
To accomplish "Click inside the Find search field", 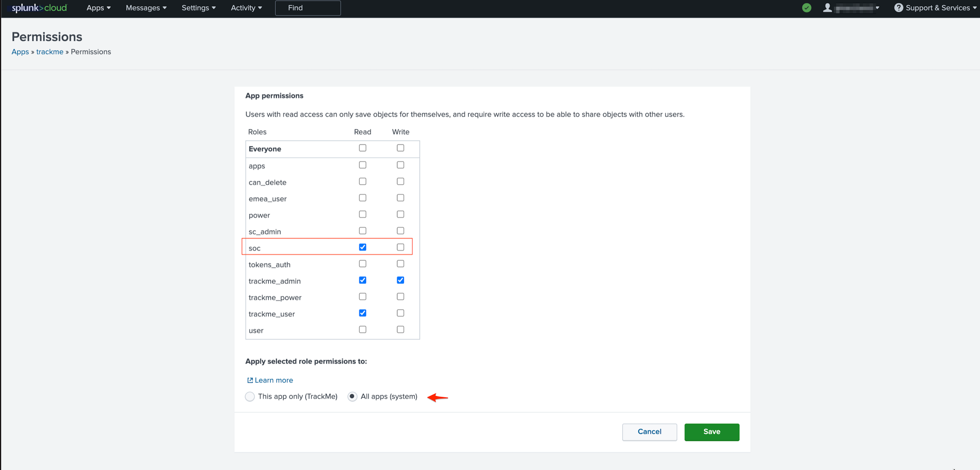I will coord(307,8).
